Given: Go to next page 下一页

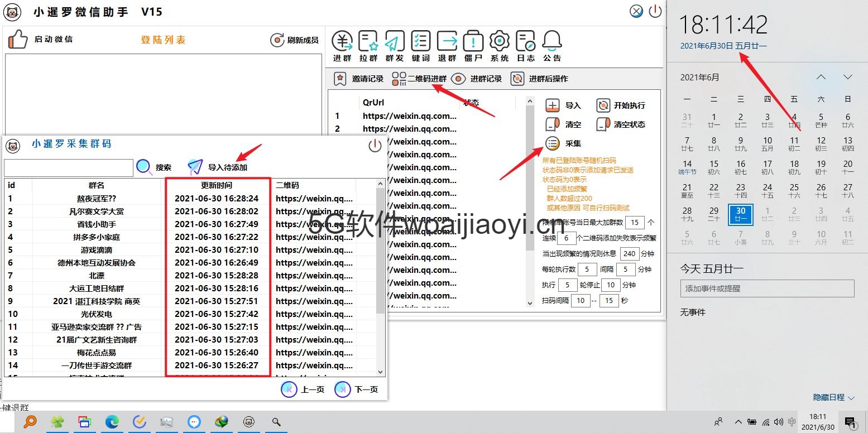Looking at the screenshot, I should [x=357, y=389].
